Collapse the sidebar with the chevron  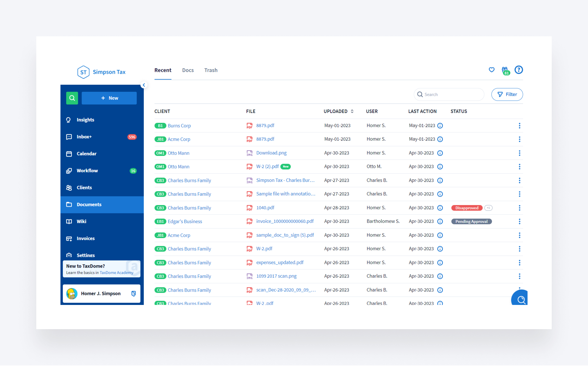tap(144, 85)
